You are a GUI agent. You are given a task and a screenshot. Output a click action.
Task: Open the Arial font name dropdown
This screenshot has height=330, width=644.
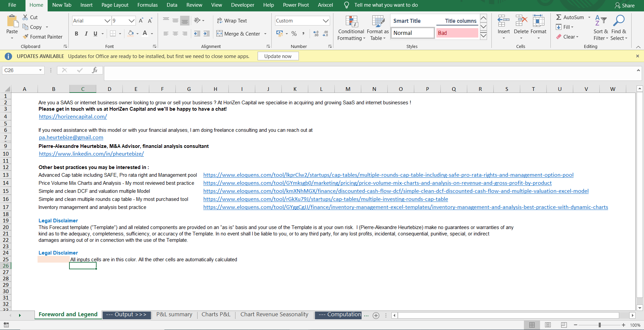(107, 21)
